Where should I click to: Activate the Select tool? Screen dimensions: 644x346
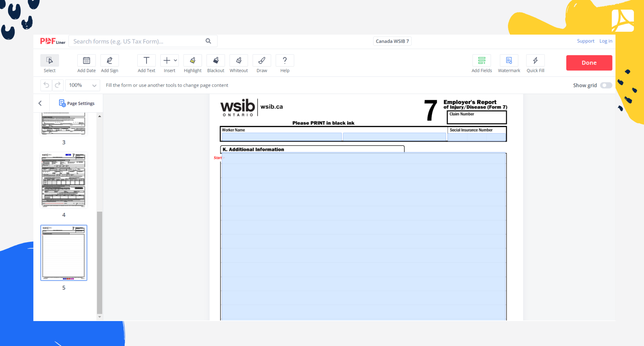(50, 61)
